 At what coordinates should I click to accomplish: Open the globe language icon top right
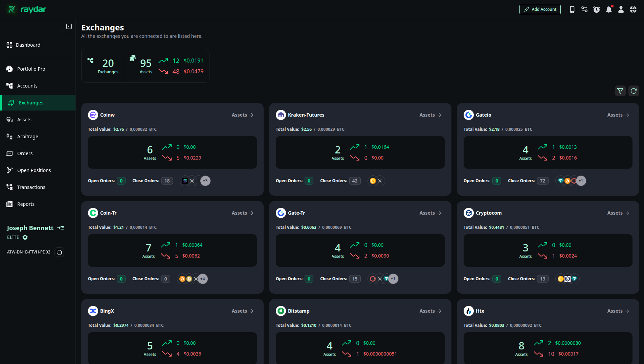(x=633, y=9)
